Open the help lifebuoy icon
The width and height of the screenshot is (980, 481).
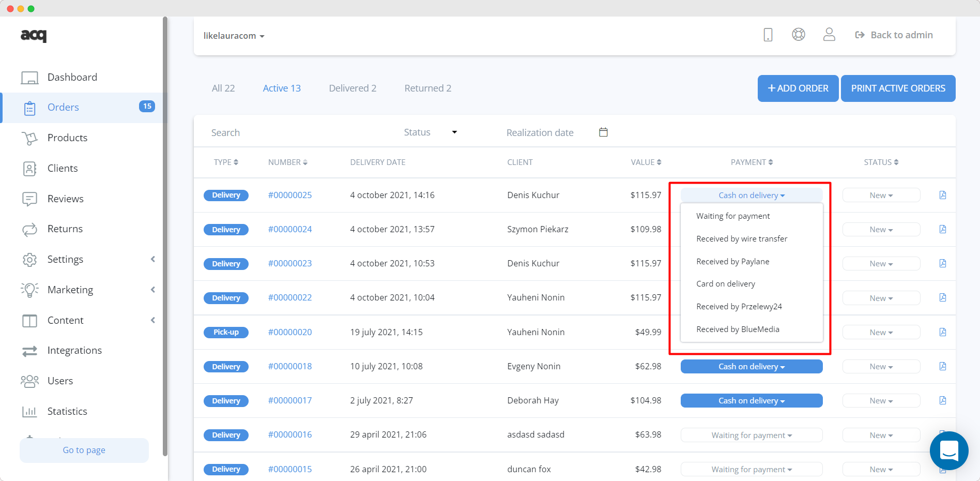point(799,35)
